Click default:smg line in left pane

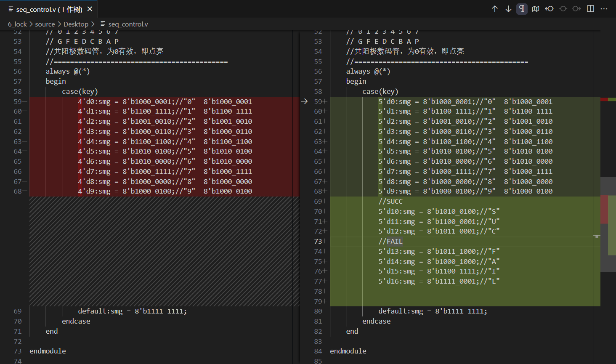click(132, 311)
